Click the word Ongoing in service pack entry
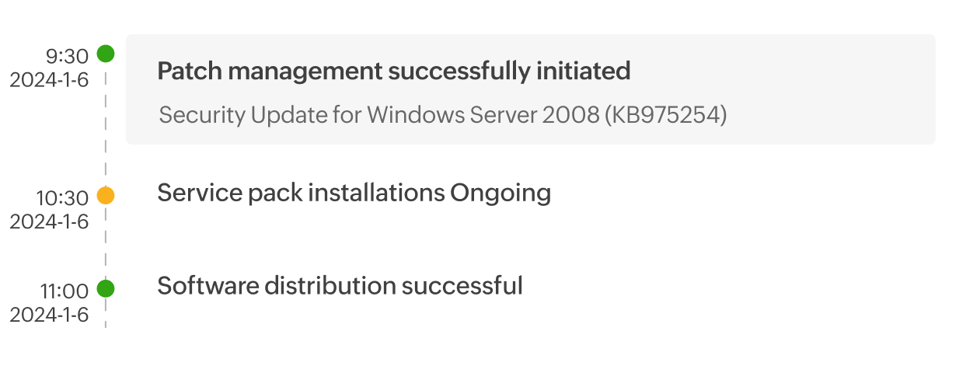The width and height of the screenshot is (980, 366). click(500, 193)
